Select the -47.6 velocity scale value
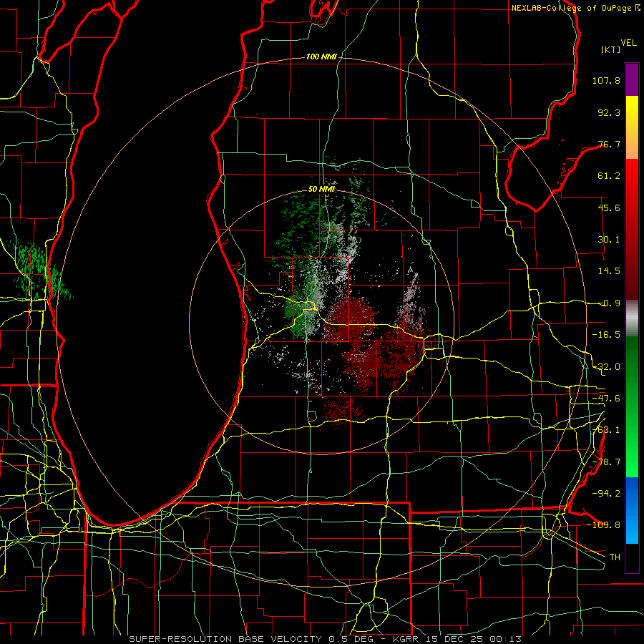644x644 pixels. (x=606, y=399)
